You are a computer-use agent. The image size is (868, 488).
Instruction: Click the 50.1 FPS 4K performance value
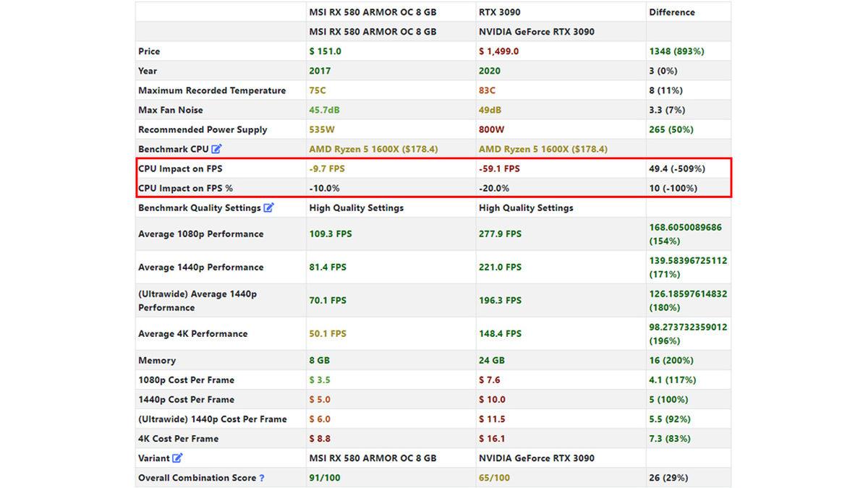328,333
